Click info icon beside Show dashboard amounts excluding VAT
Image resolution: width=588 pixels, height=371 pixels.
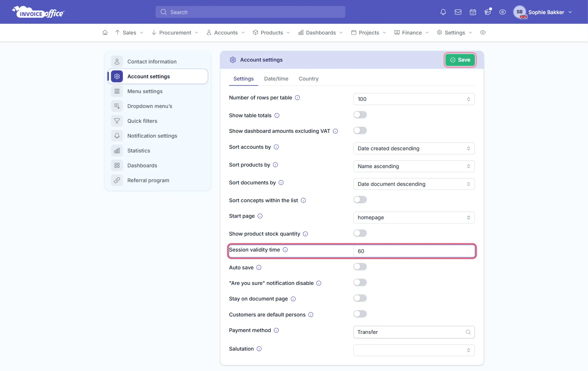[x=335, y=131]
